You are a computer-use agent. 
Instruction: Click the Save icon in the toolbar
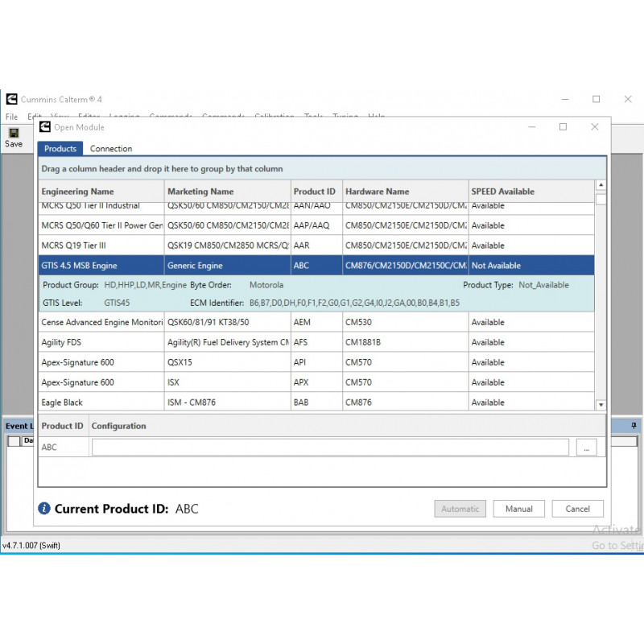[14, 134]
